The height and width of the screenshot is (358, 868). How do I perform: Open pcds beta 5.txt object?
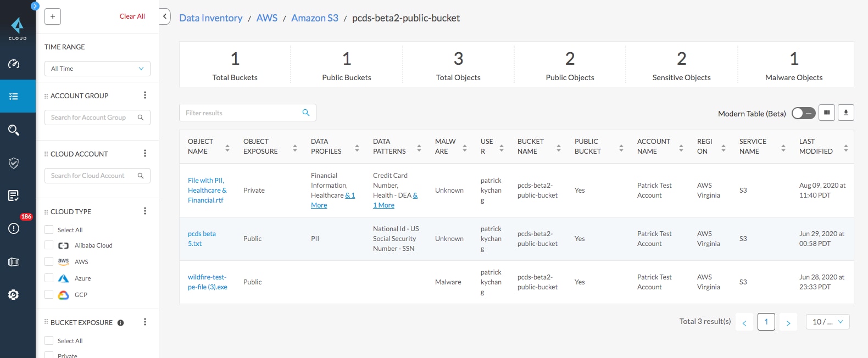[202, 239]
